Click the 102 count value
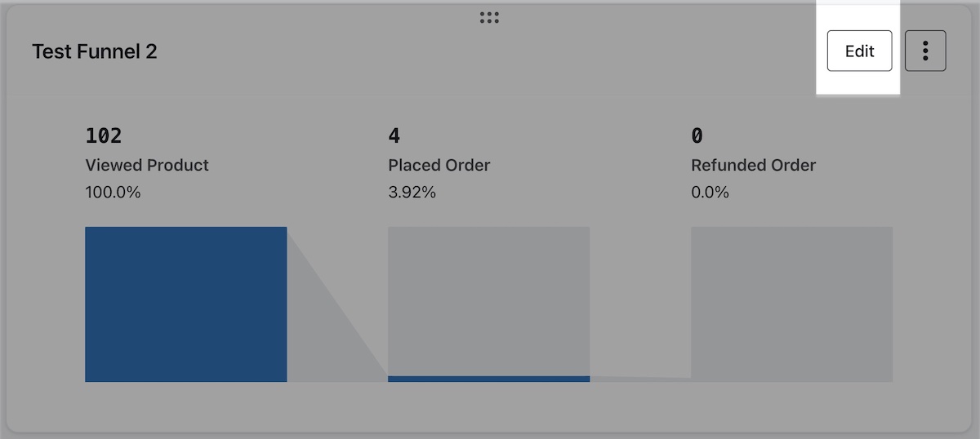Image resolution: width=980 pixels, height=439 pixels. [x=104, y=135]
